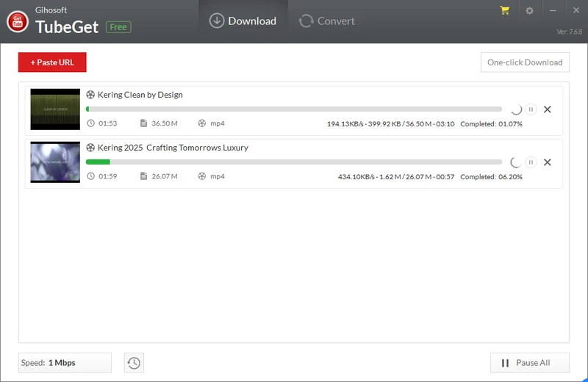588x382 pixels.
Task: Remove Kering Clean by Design download
Action: 547,109
